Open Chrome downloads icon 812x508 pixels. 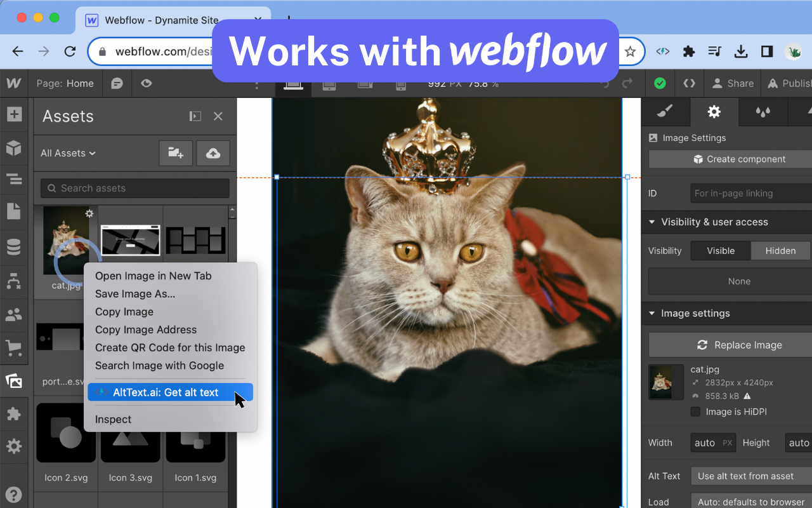click(x=740, y=51)
